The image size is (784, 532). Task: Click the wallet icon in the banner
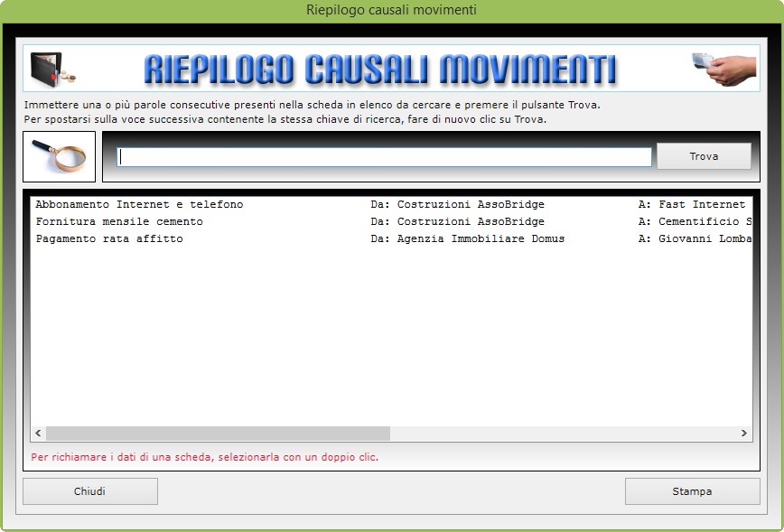(52, 69)
